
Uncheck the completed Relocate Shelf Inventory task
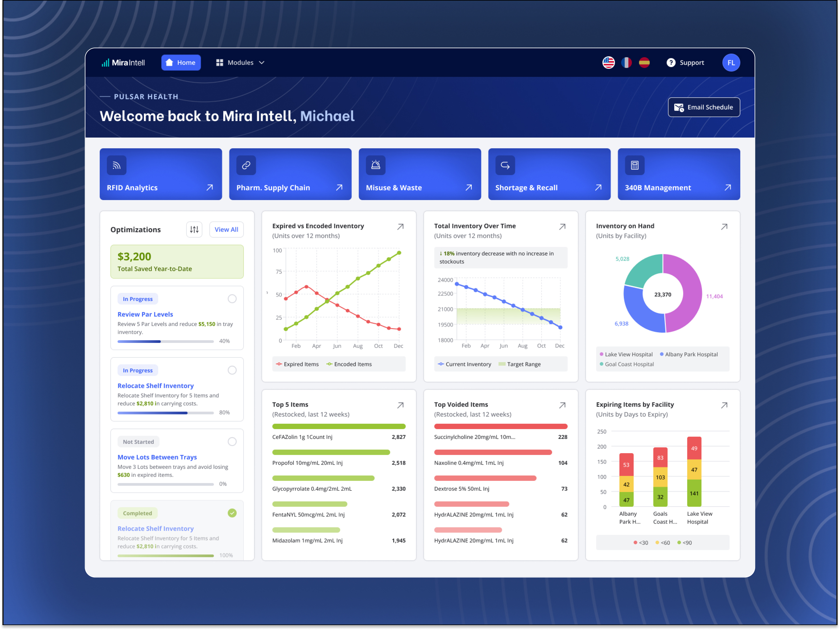tap(232, 513)
